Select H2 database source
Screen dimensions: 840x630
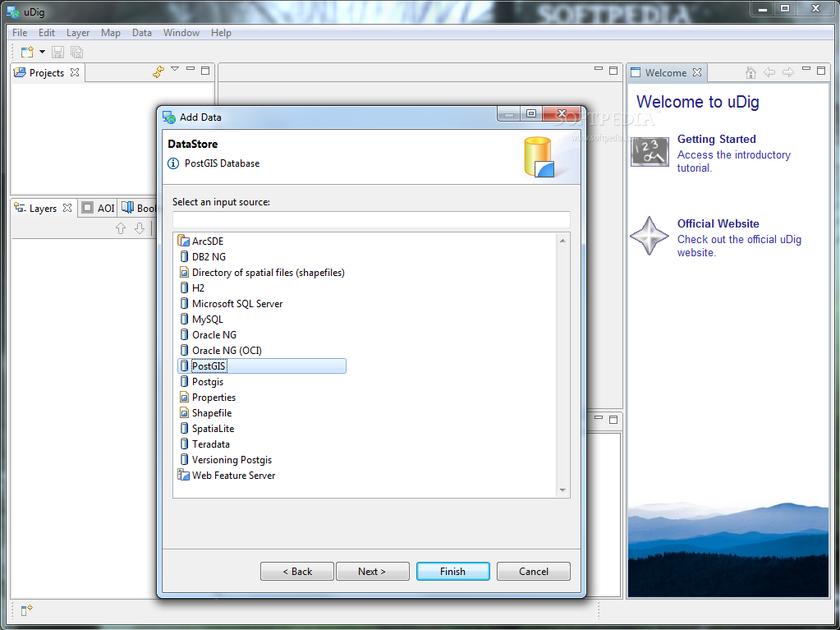tap(191, 287)
